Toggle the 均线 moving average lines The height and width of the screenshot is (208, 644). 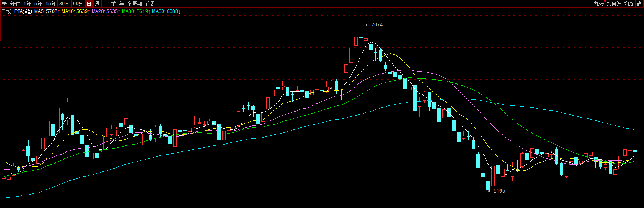(x=629, y=4)
